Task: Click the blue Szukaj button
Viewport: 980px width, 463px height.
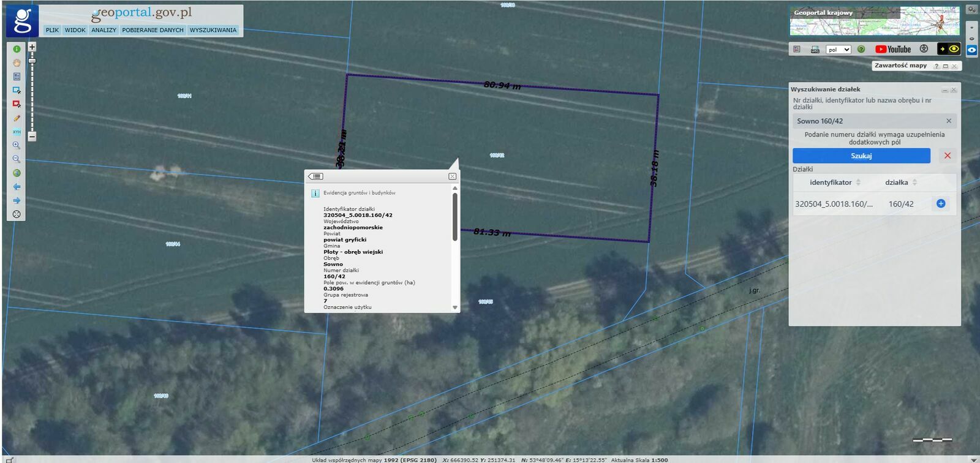Action: click(861, 156)
